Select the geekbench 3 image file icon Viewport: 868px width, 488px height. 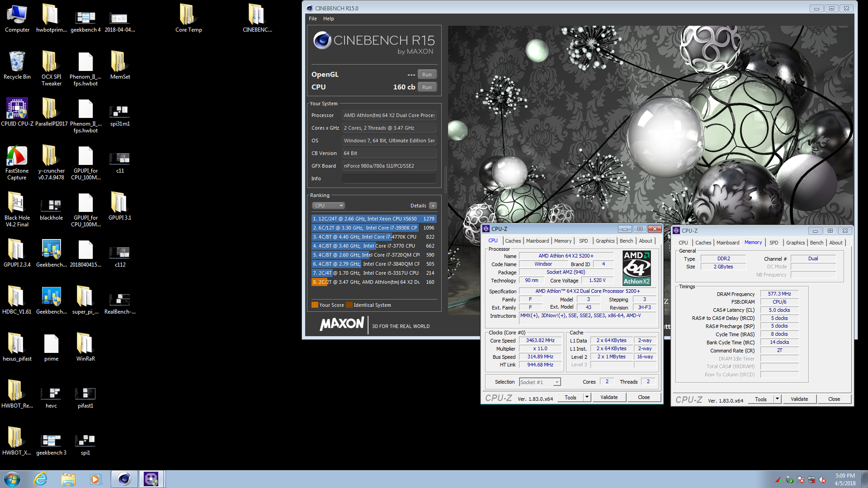coord(52,445)
